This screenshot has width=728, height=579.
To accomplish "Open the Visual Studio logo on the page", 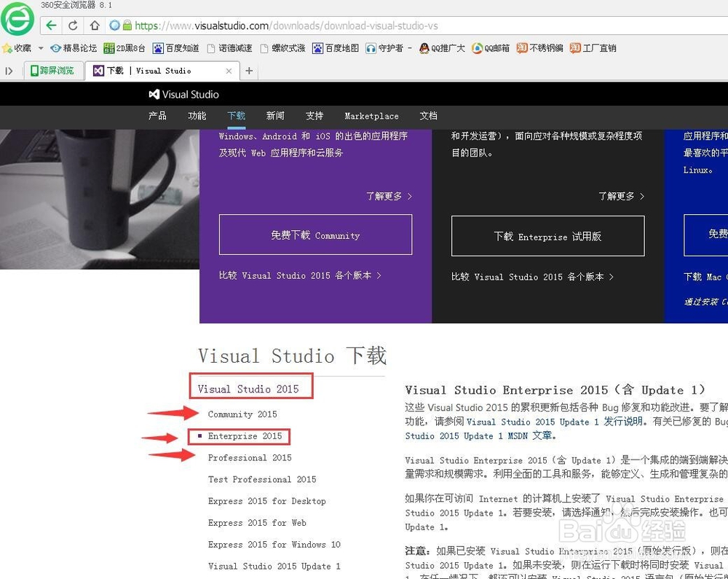I will [184, 94].
